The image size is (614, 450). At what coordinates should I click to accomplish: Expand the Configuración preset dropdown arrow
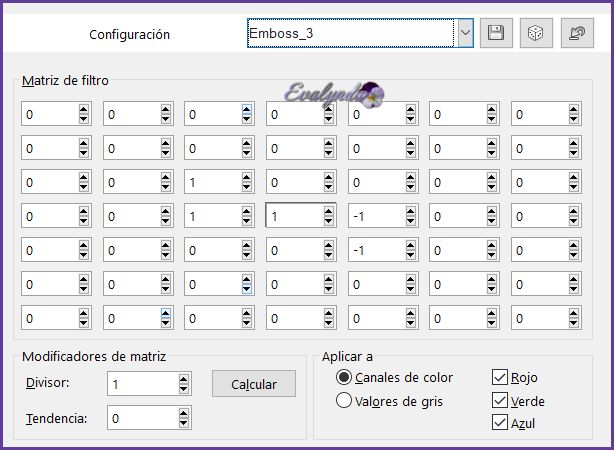pyautogui.click(x=465, y=33)
